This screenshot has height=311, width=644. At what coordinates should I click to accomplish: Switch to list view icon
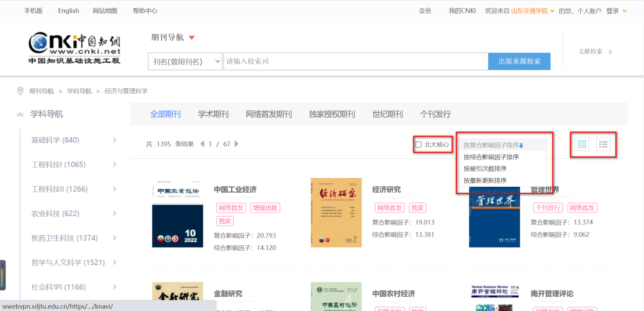coord(603,144)
